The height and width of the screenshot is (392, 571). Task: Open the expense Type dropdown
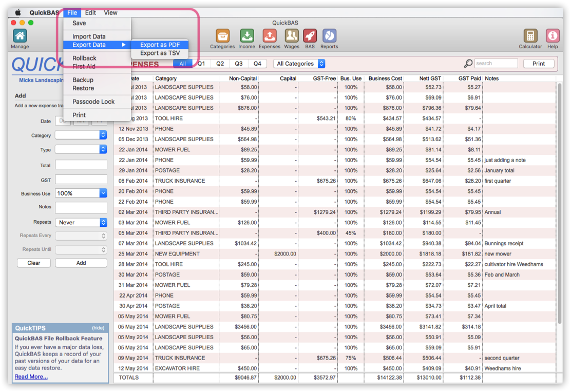[x=80, y=150]
